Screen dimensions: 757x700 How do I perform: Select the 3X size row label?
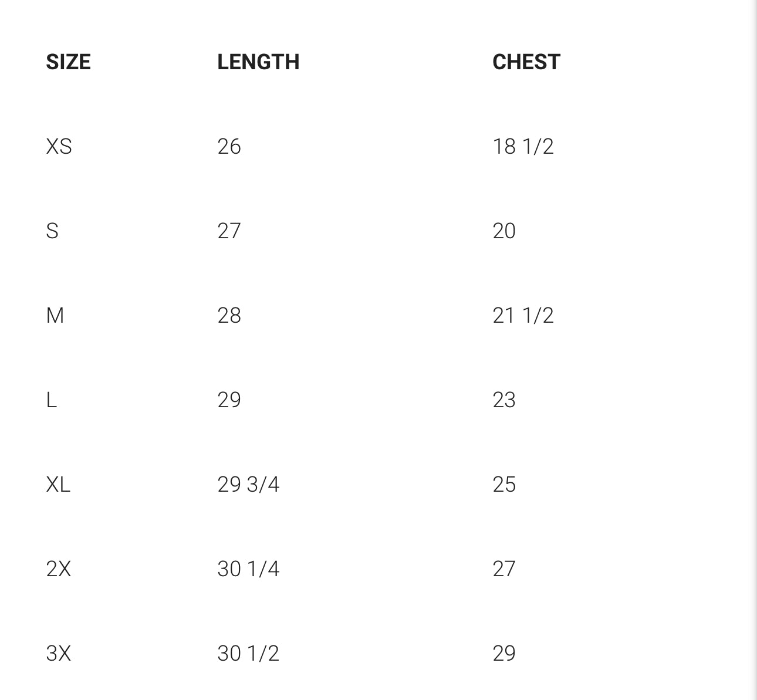point(58,653)
